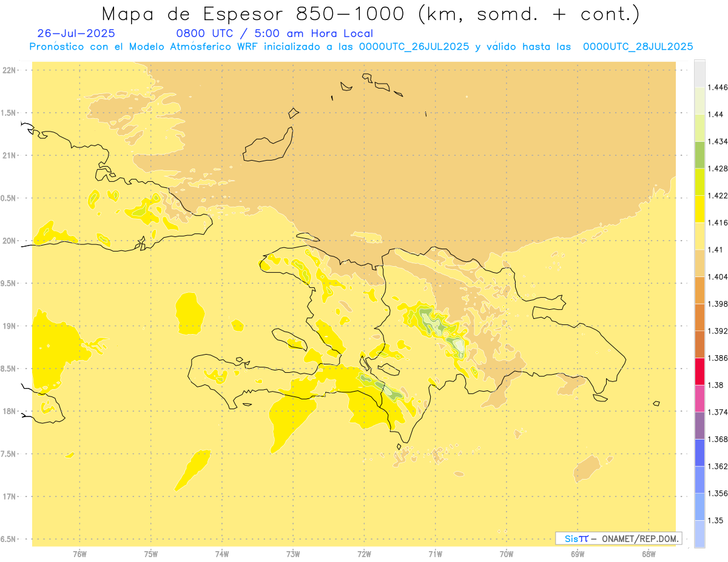Click the colorbar value 1.44
728x562 pixels.
(716, 115)
